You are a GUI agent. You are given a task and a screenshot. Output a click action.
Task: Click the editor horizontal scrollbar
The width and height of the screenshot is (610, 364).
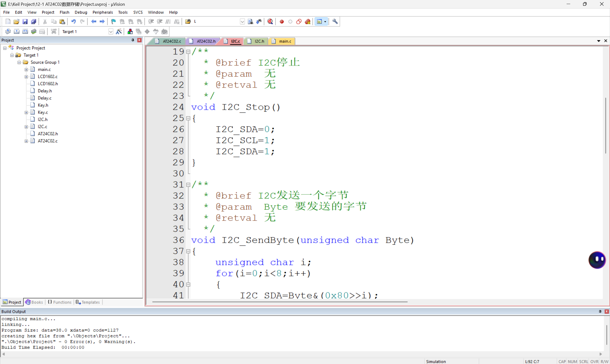[280, 302]
